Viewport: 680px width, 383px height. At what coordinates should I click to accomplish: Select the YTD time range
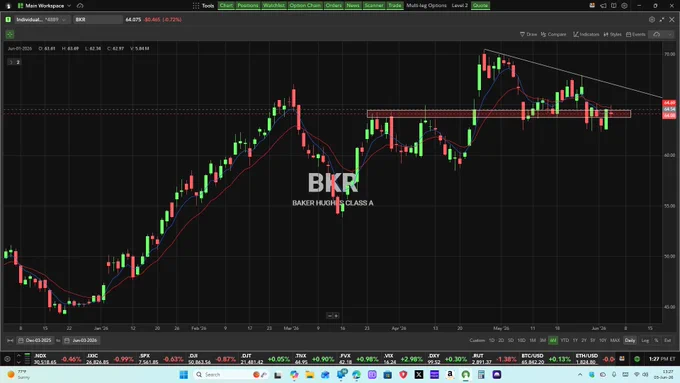(565, 340)
